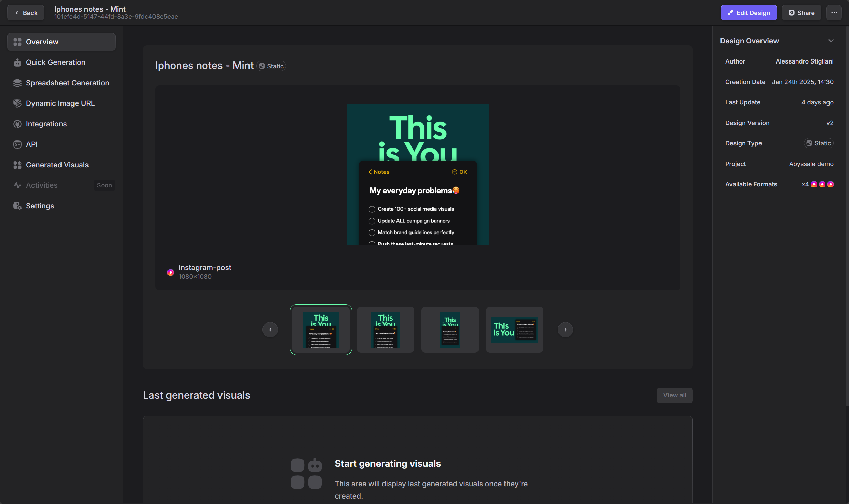Select the fourth landscape format thumbnail

[514, 330]
